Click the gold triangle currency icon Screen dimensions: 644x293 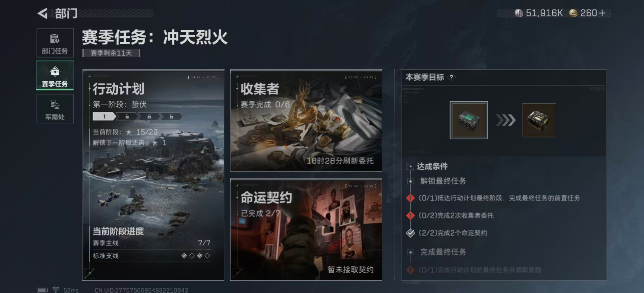point(573,13)
